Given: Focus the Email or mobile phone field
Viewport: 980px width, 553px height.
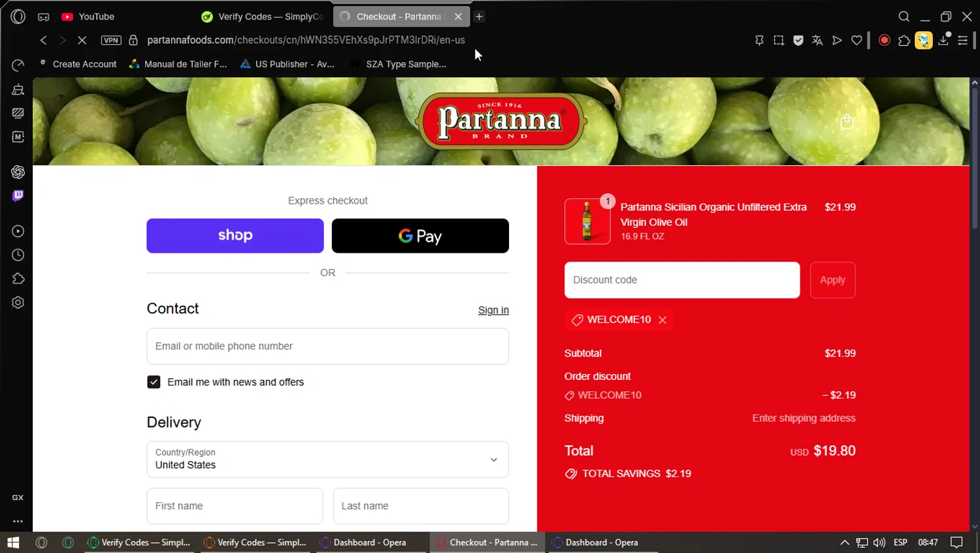Looking at the screenshot, I should [327, 346].
